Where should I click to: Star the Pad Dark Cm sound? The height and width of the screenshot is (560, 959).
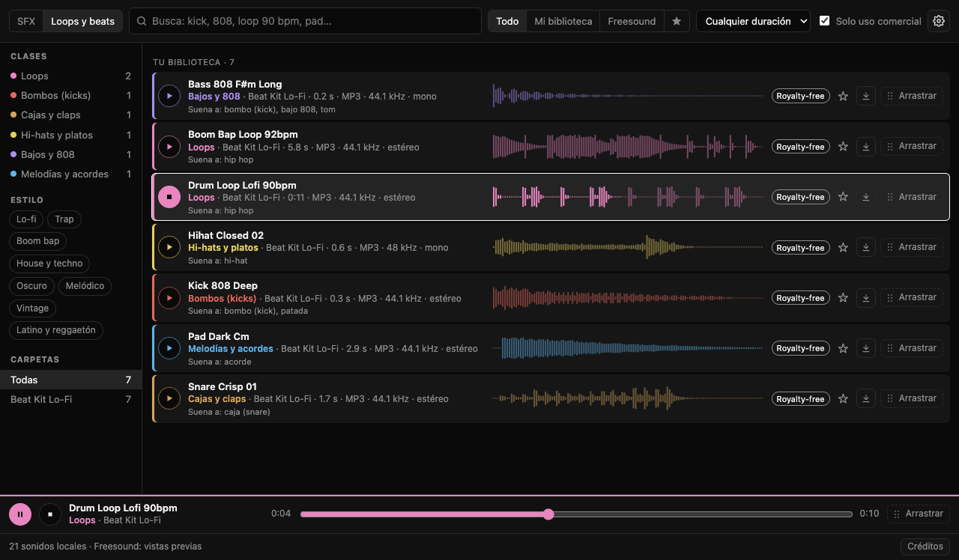[x=843, y=348]
